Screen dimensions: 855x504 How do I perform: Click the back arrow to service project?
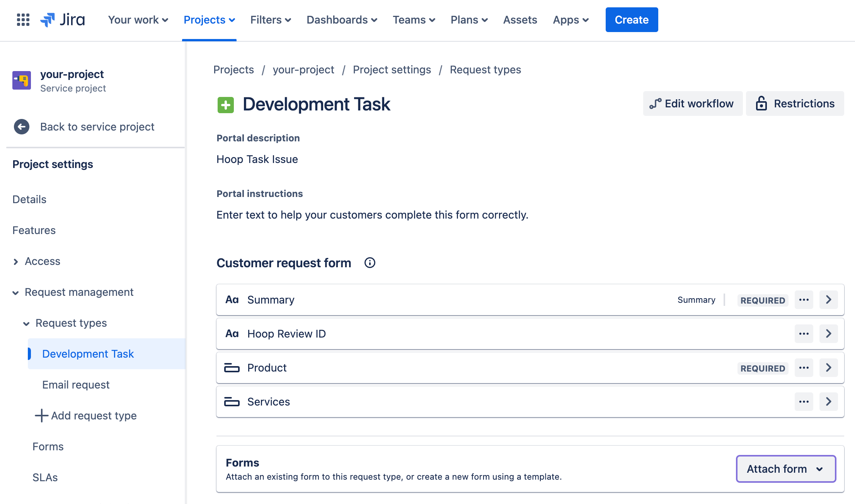point(22,127)
